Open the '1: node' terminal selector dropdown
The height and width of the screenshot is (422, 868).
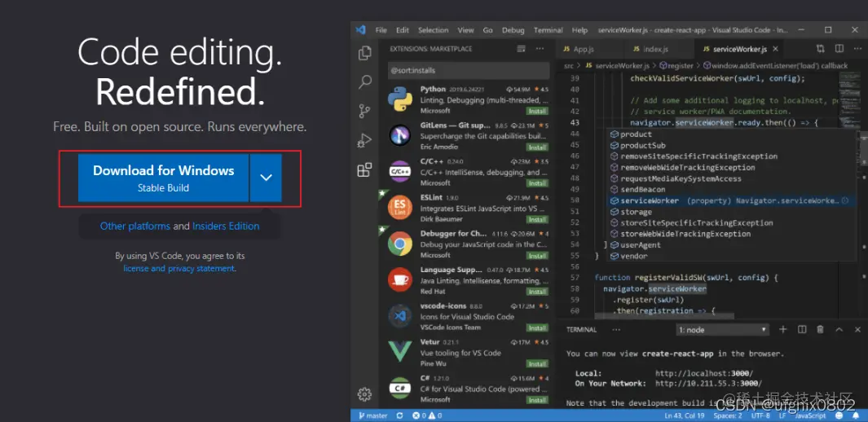click(723, 330)
